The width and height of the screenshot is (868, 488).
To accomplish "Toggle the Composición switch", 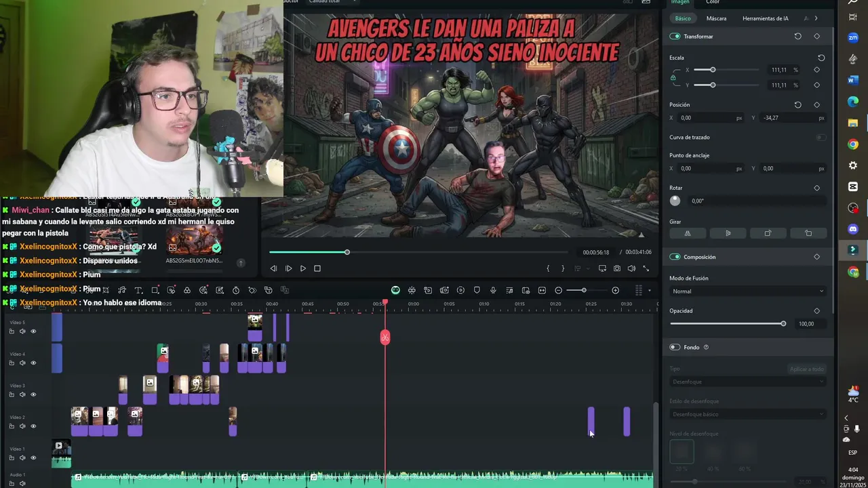I will tap(675, 257).
